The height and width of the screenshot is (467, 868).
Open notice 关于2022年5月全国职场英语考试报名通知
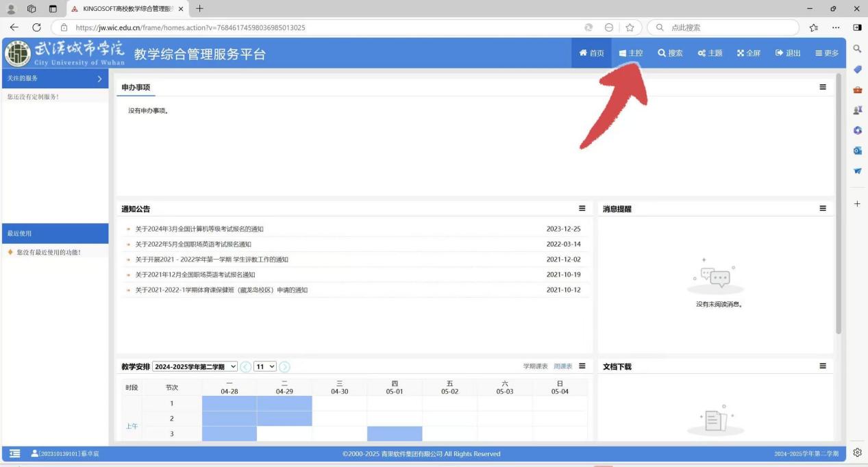pos(193,244)
